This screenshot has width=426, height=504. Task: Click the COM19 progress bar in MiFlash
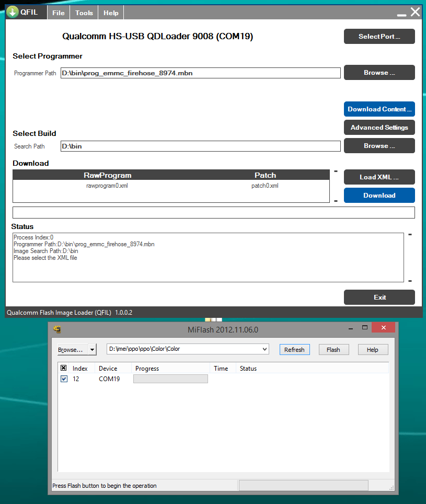170,379
